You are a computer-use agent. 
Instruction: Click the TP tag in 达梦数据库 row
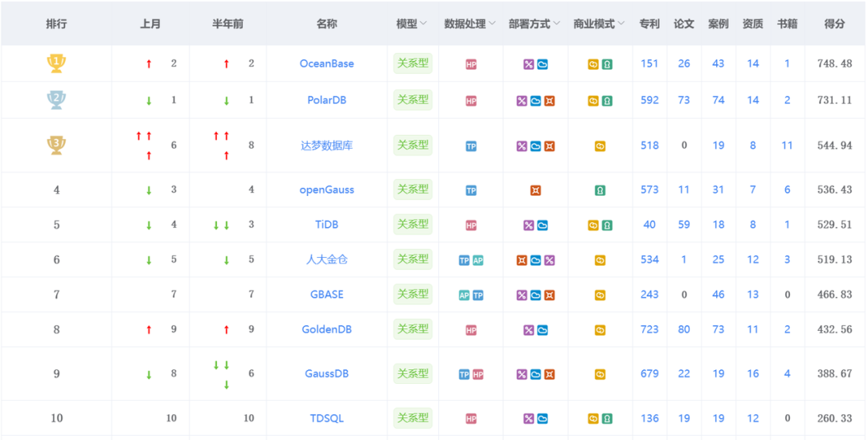pyautogui.click(x=471, y=146)
